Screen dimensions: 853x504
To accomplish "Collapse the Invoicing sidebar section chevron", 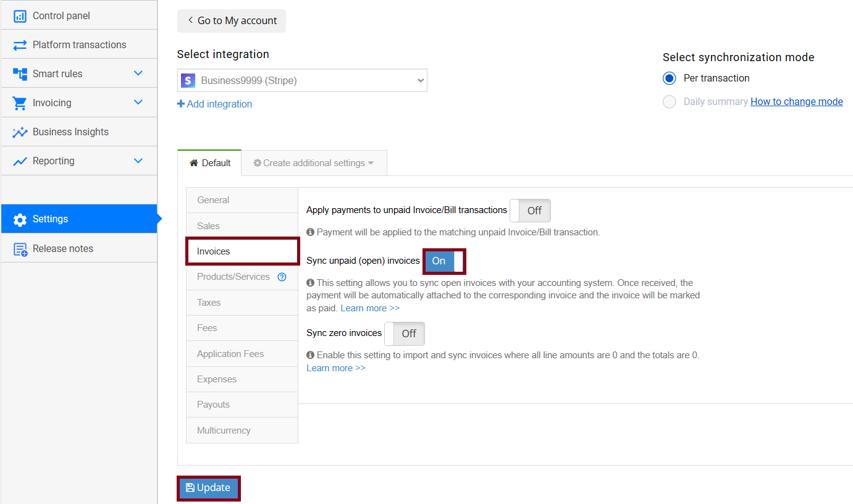I will [138, 102].
